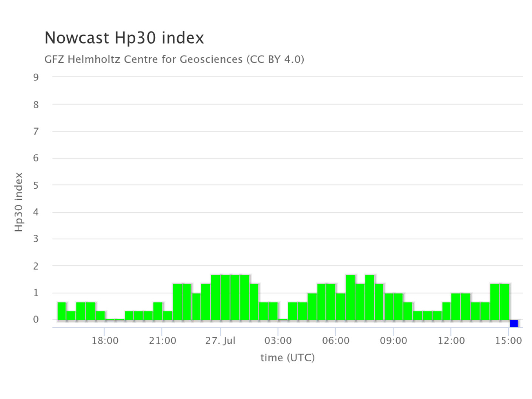This screenshot has height=399, width=532.
Task: Click the y-axis label '8'
Action: coord(36,105)
